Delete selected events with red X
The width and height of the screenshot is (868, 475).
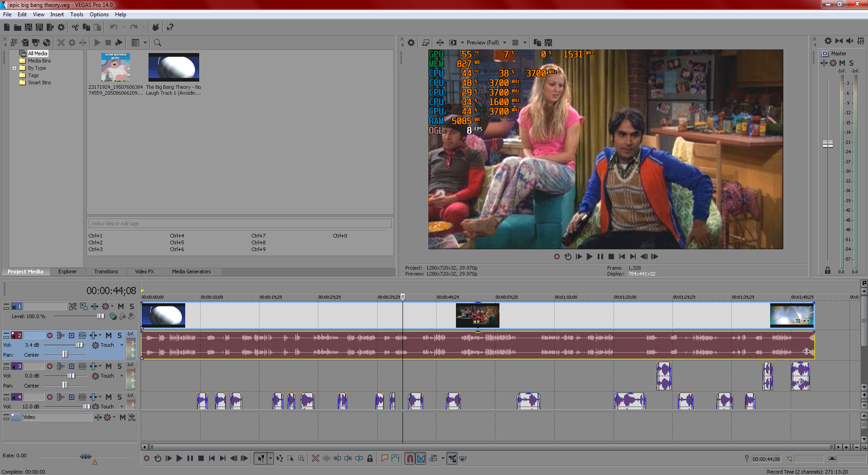click(x=316, y=459)
